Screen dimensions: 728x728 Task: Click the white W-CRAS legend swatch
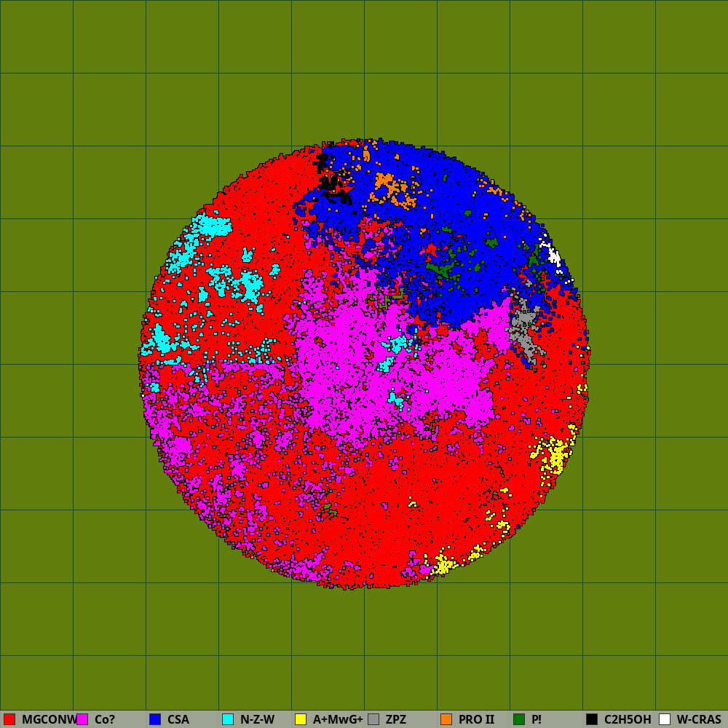tap(665, 719)
